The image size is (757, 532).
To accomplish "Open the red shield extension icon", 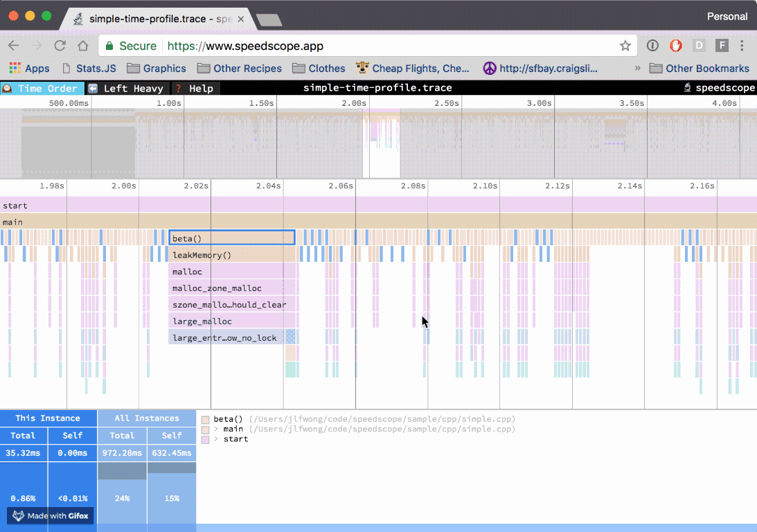I will (x=675, y=46).
